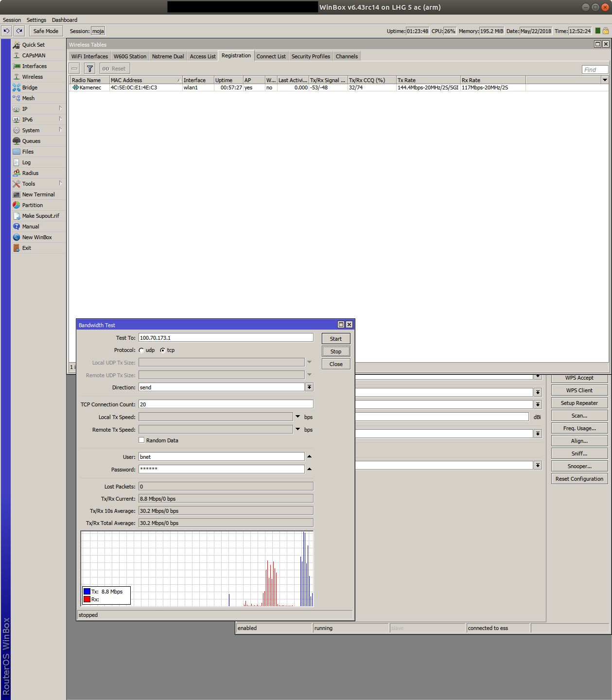Expand the System submenu
This screenshot has height=700, width=612.
30,130
